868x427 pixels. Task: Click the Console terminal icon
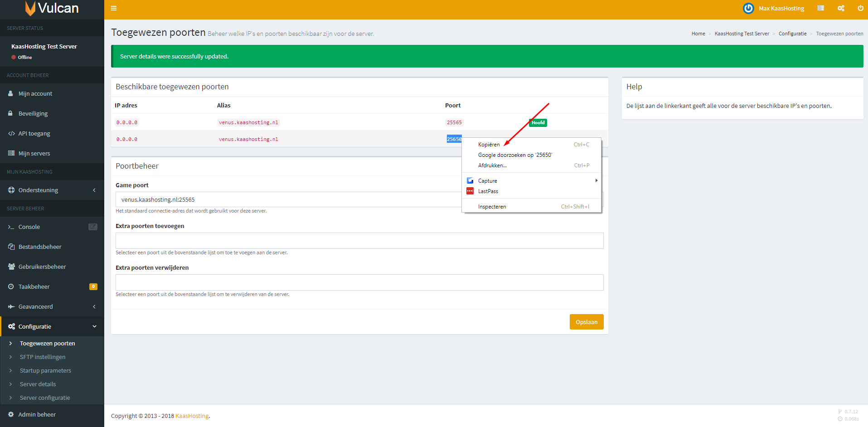coord(11,227)
